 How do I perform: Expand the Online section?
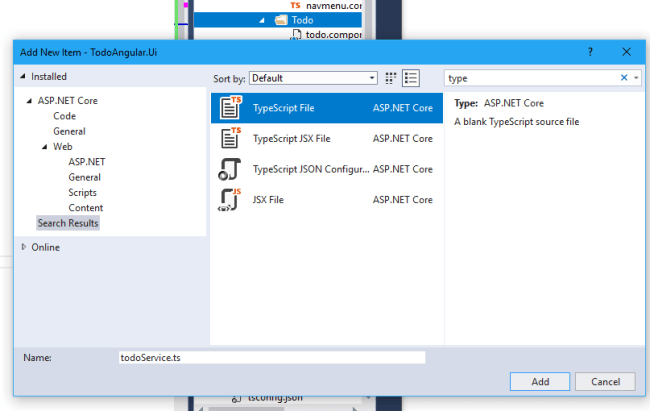[x=24, y=247]
